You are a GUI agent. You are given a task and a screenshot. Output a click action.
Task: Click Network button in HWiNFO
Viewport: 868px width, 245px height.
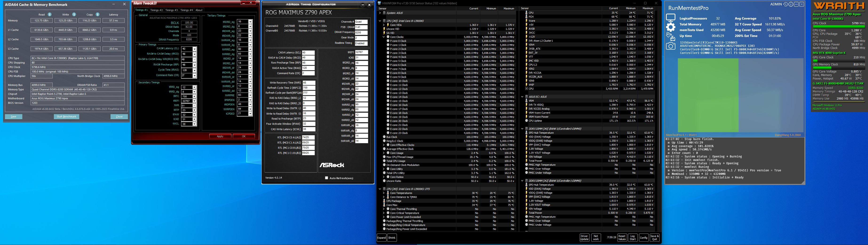pos(596,237)
